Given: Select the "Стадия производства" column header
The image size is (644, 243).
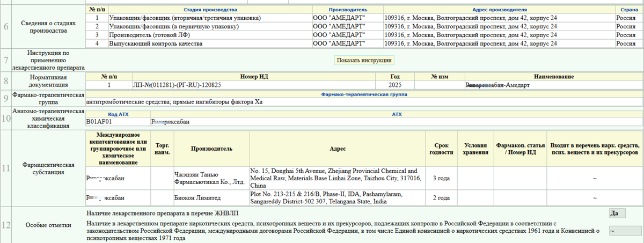Looking at the screenshot, I should pyautogui.click(x=210, y=10).
